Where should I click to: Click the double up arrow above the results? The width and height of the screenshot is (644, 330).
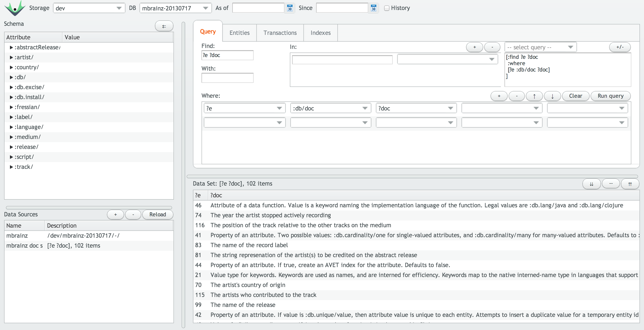630,184
